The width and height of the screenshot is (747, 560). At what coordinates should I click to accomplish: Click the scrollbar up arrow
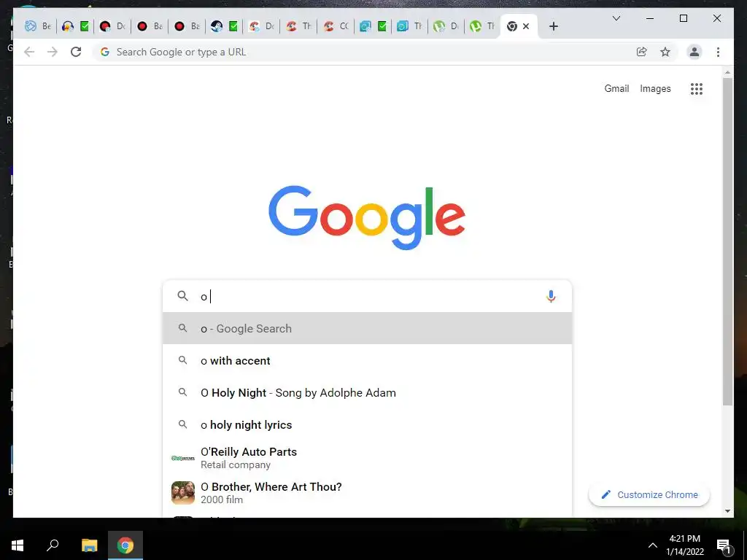tap(727, 72)
